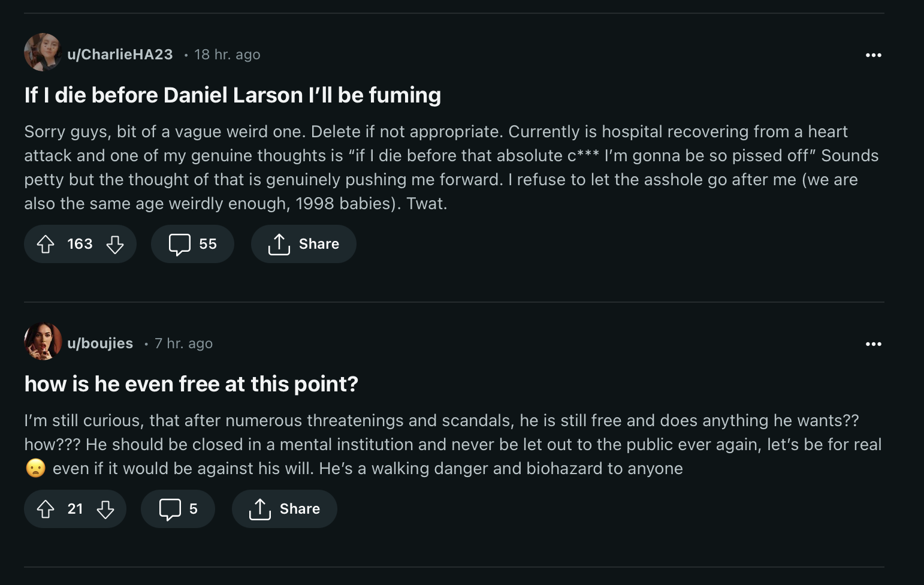The image size is (924, 585).
Task: Click the "18 hr. ago" timestamp
Action: click(x=227, y=55)
